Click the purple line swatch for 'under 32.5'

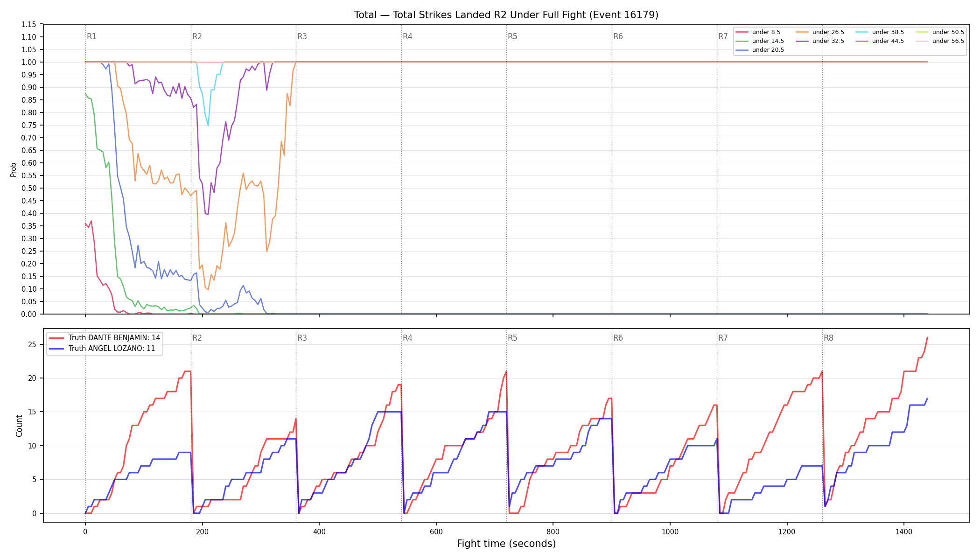802,41
